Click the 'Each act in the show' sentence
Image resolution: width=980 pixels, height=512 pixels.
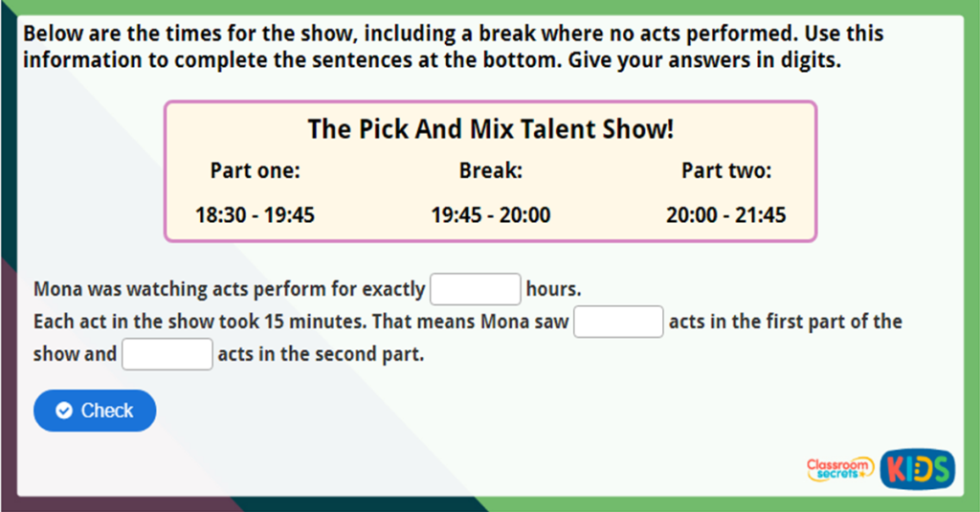click(x=301, y=322)
